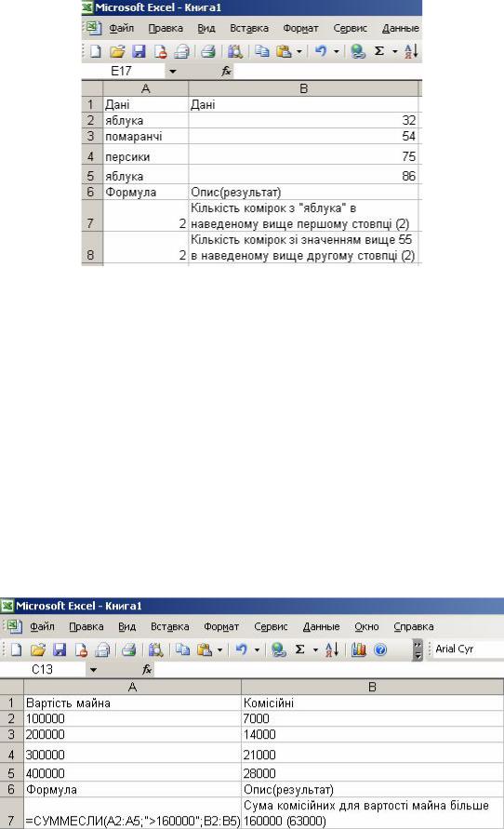Screen dimensions: 504x829
Task: Click Select All corner in lower window
Action: (11, 687)
